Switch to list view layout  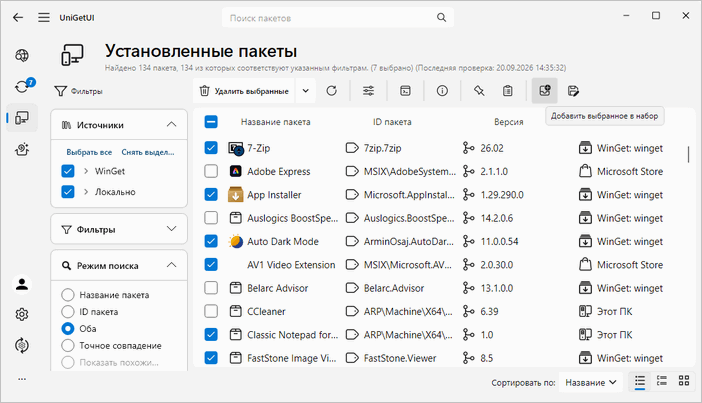tap(640, 381)
